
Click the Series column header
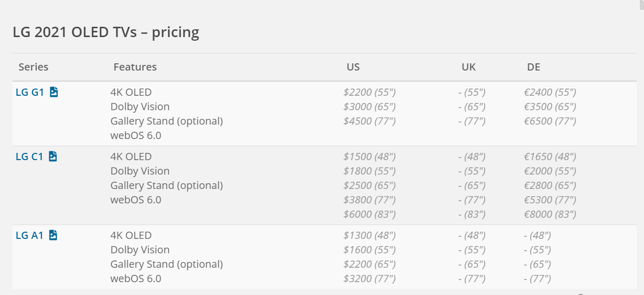coord(34,67)
